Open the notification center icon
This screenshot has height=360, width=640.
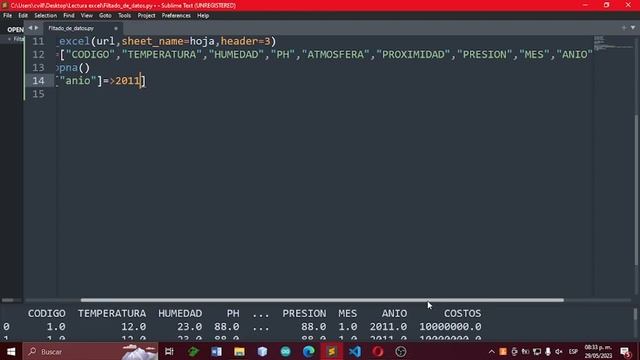tap(625, 351)
